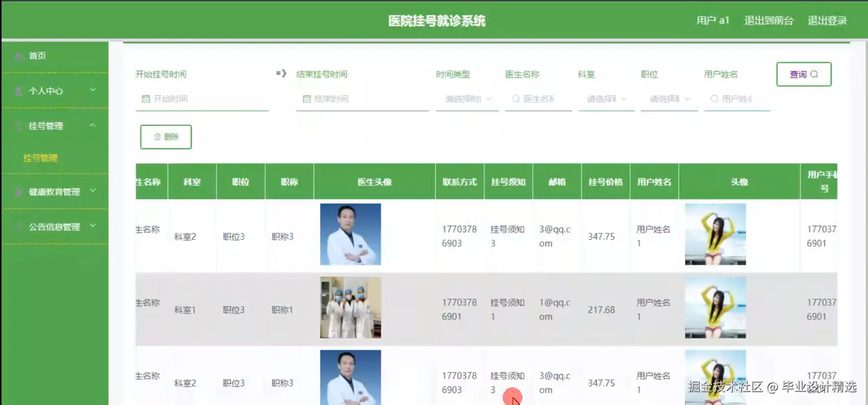Open group doctor photo in 科室1 row
The width and height of the screenshot is (868, 405).
(x=351, y=307)
